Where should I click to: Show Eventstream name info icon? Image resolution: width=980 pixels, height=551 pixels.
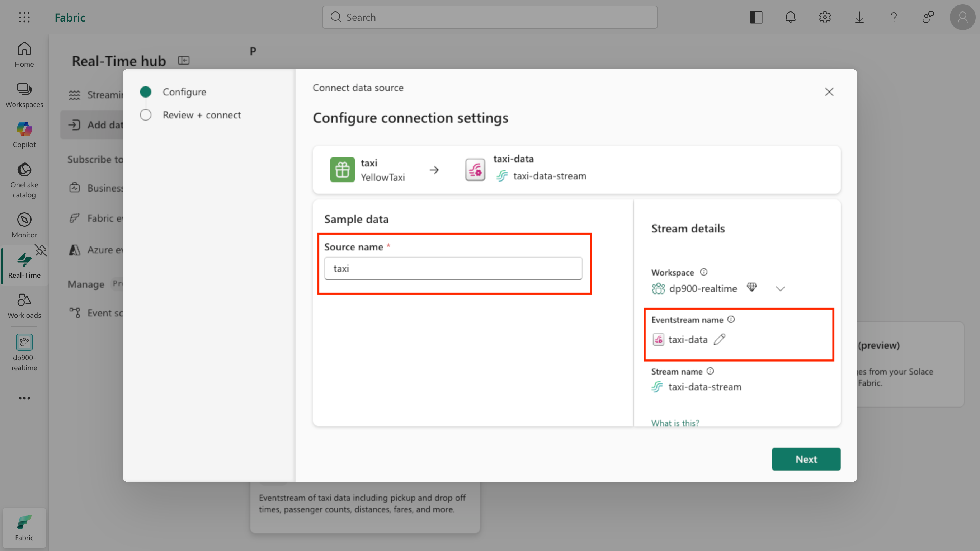pos(731,320)
